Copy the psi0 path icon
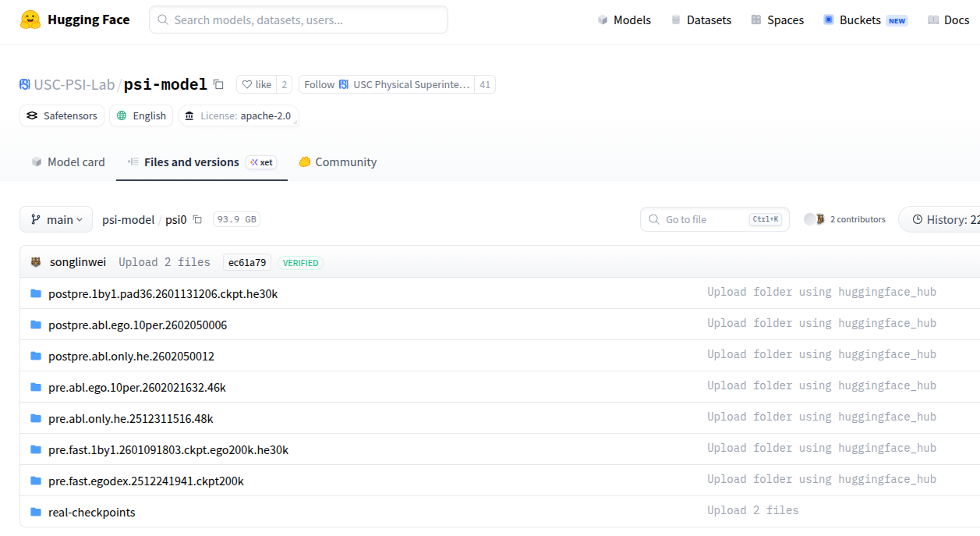This screenshot has width=980, height=536. (x=197, y=219)
